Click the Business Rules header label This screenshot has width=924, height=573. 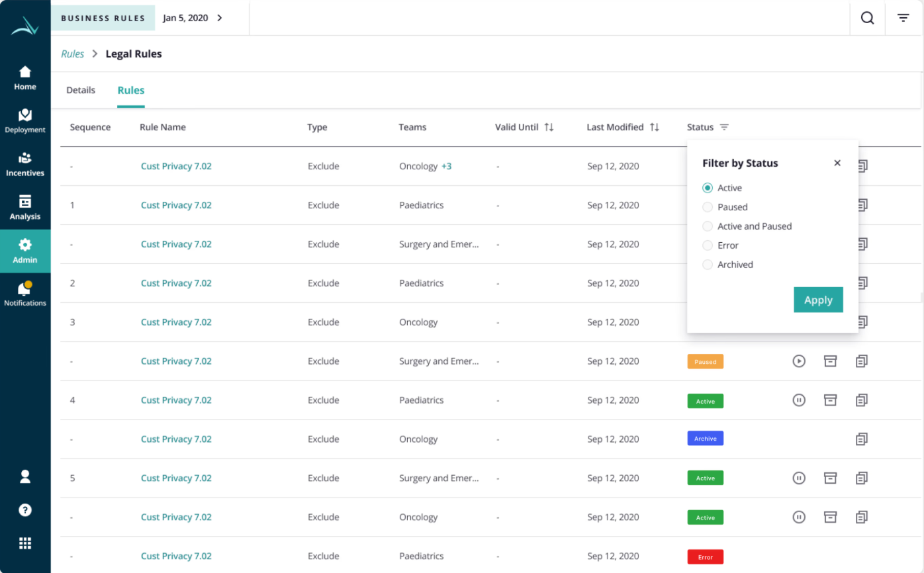103,18
